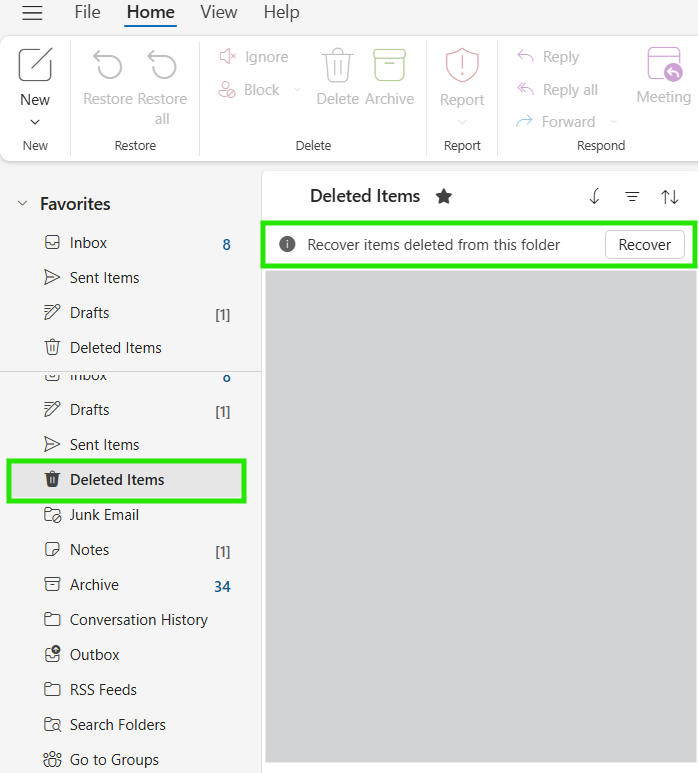Expand the Block dropdown arrow
The width and height of the screenshot is (699, 773).
pyautogui.click(x=297, y=90)
